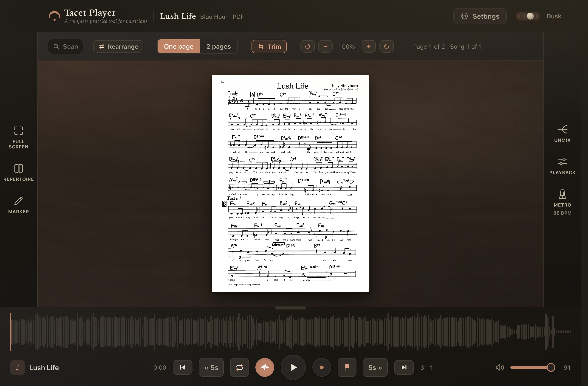Rewind five seconds
588x386 pixels.
point(211,367)
